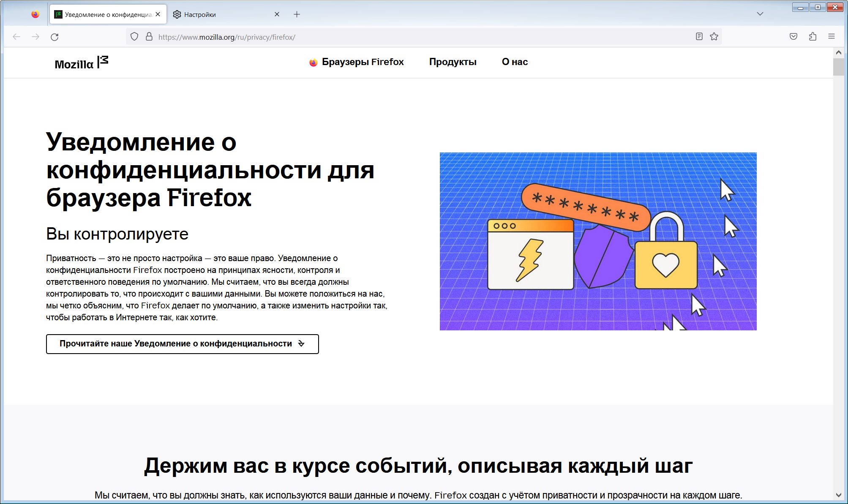Open the Продукты navigation menu
The image size is (848, 504).
click(x=453, y=62)
